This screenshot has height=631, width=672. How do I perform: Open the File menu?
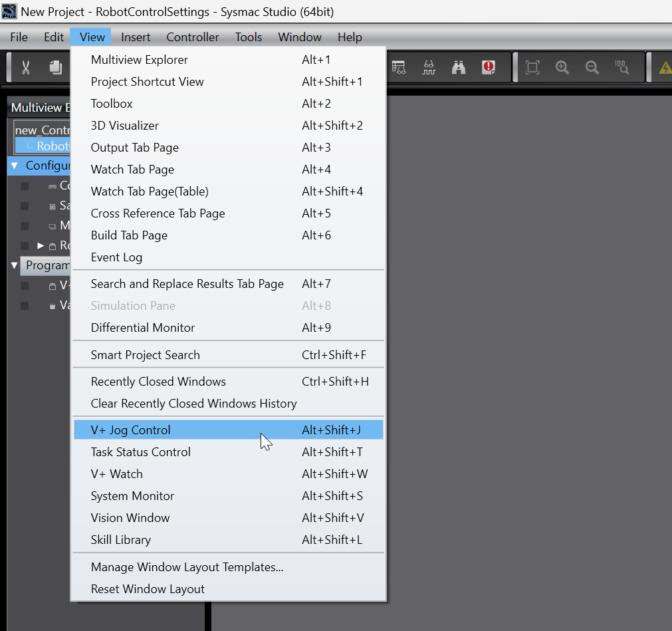click(x=19, y=37)
